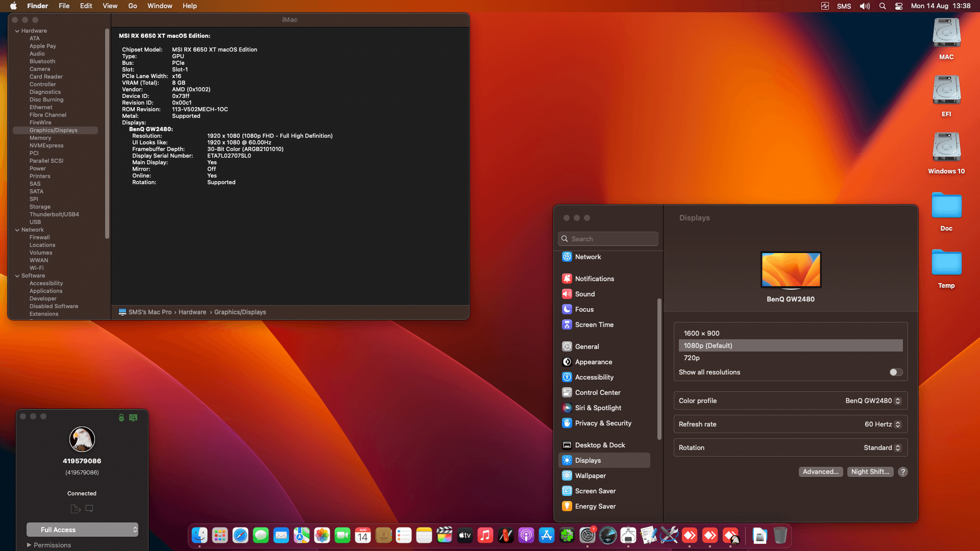
Task: Open Spotlight search from the menu bar
Action: point(882,6)
